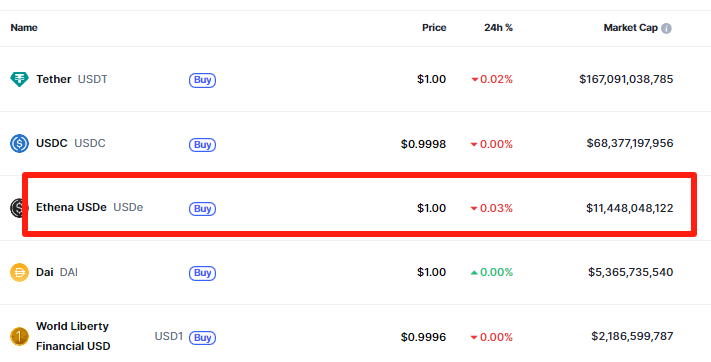Sort table by Name column header
This screenshot has width=711, height=362.
point(24,28)
